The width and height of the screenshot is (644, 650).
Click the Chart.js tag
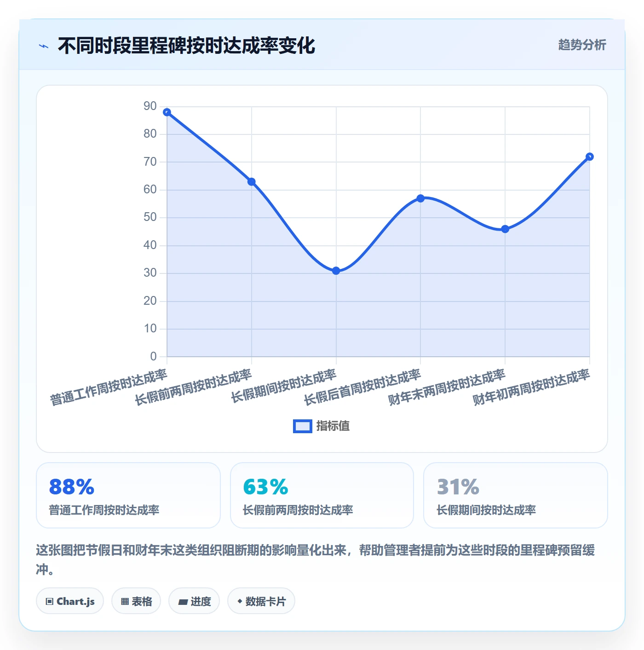(x=70, y=601)
